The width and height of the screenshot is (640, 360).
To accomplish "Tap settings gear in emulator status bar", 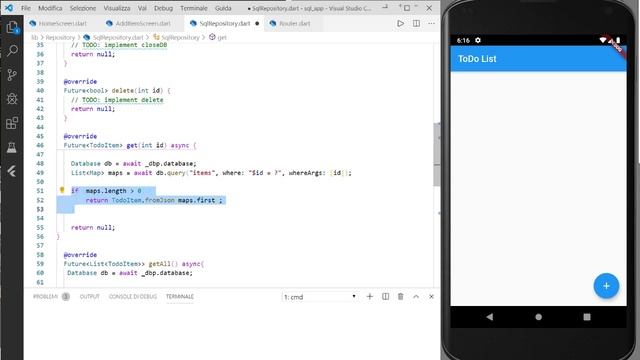I will (478, 40).
